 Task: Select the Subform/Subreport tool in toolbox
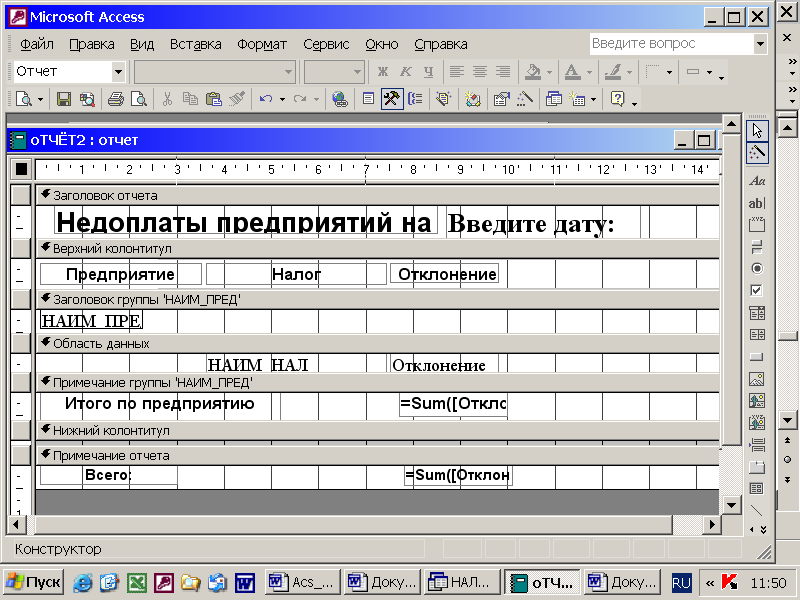(757, 489)
